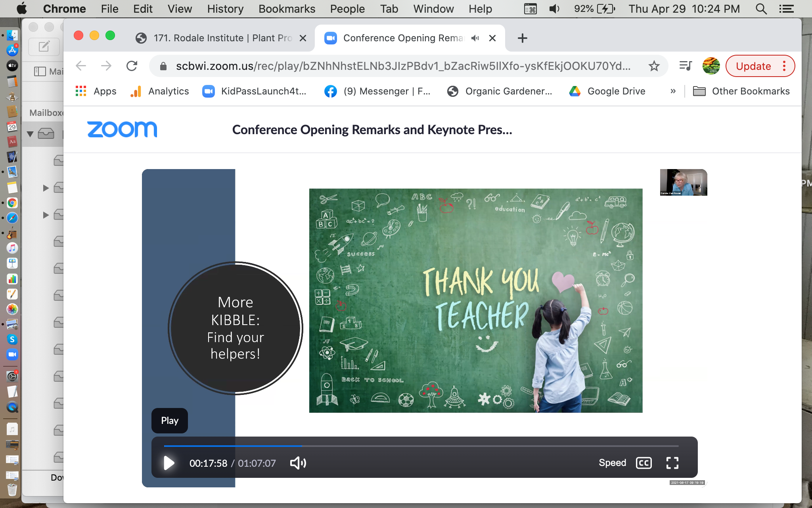Switch to the Rodale Institute tab
Viewport: 812px width, 508px height.
tap(222, 38)
